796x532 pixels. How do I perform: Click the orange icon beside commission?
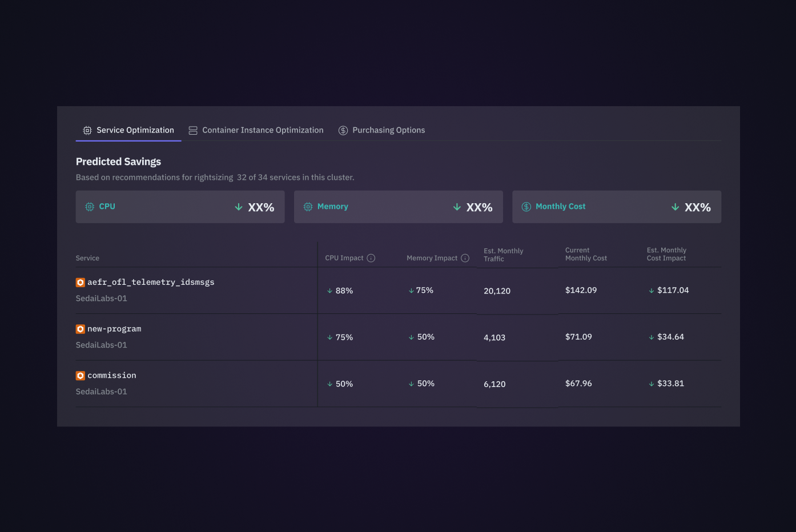(x=81, y=376)
